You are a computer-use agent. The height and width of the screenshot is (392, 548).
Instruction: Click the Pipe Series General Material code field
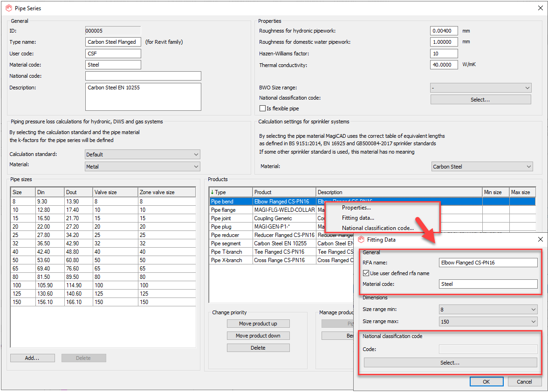[113, 65]
